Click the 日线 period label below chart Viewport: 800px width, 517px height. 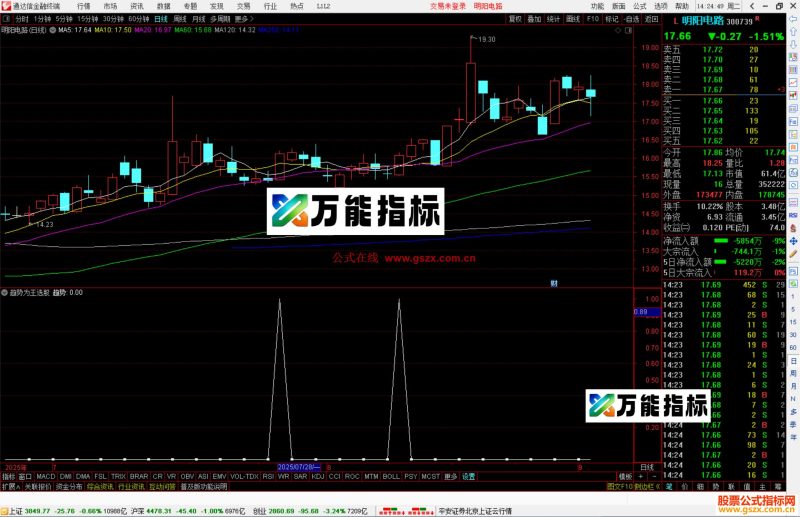pyautogui.click(x=647, y=467)
